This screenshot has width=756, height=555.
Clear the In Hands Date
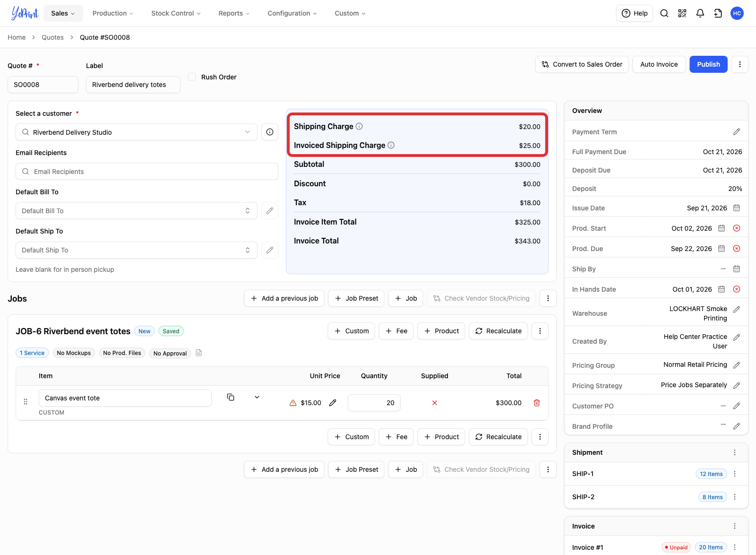click(x=737, y=289)
